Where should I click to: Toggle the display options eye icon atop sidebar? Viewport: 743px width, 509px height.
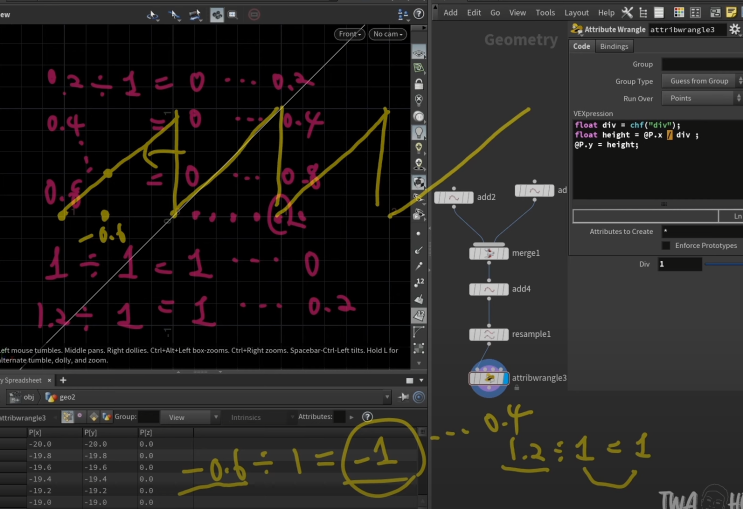pos(418,52)
